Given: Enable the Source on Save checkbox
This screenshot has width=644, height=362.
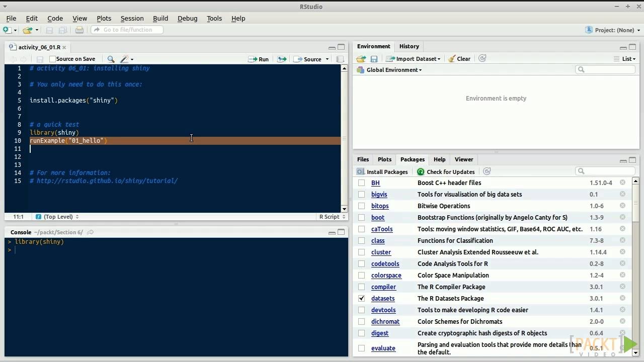Looking at the screenshot, I should [x=52, y=59].
